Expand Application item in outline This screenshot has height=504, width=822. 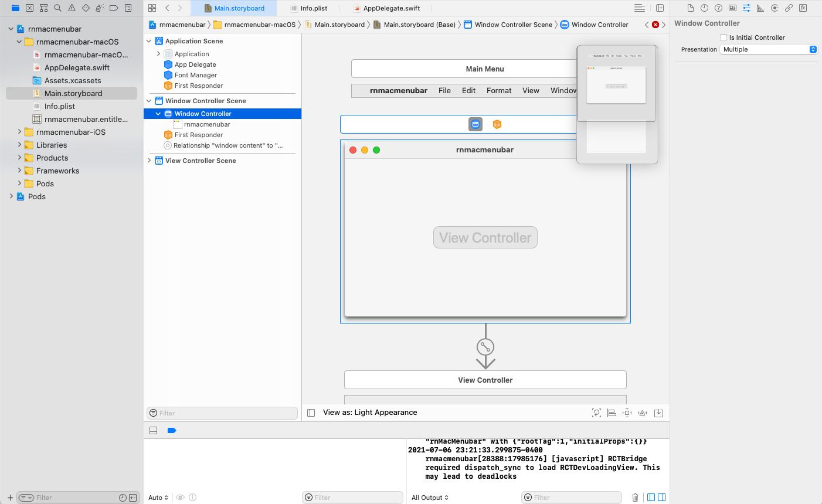(x=158, y=54)
